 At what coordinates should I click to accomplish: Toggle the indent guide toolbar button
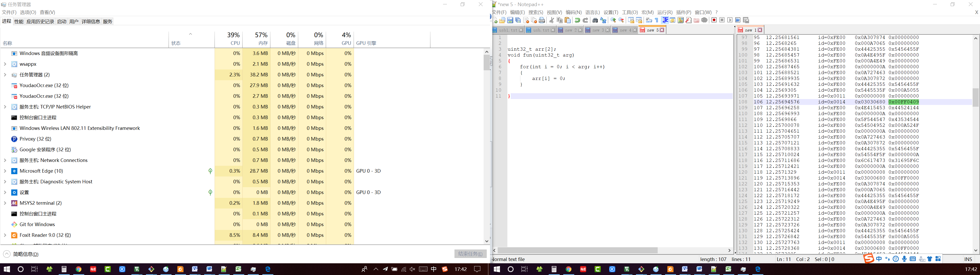tap(665, 20)
